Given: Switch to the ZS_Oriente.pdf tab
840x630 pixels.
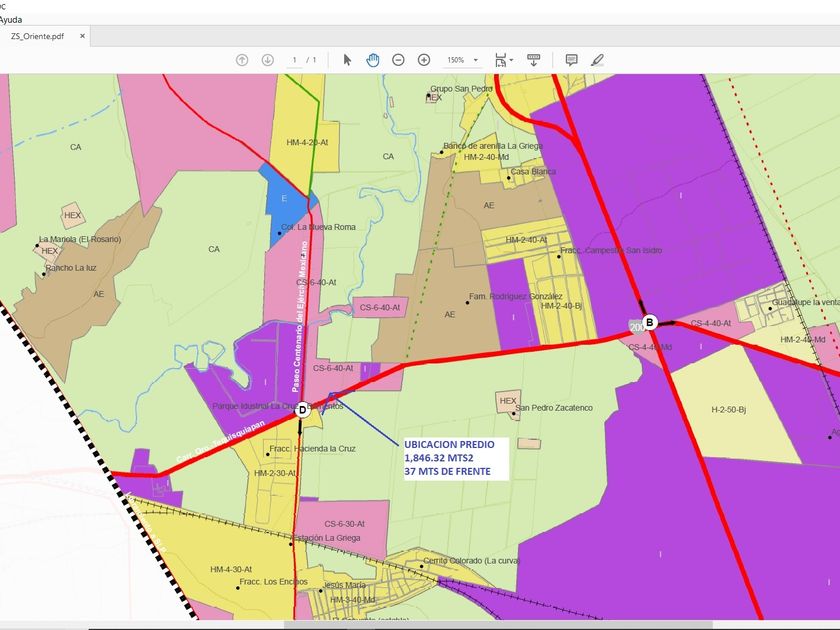Looking at the screenshot, I should (x=40, y=36).
